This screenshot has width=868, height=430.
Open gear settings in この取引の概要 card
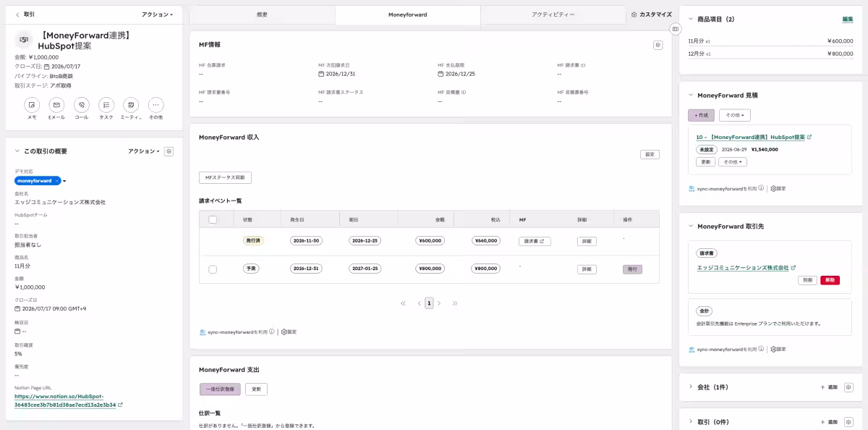point(169,151)
